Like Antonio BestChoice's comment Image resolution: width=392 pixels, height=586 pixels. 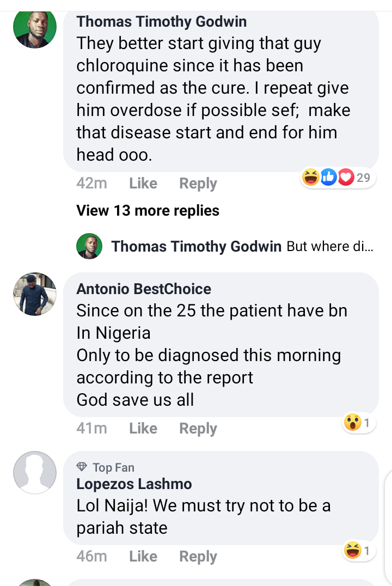(x=143, y=428)
